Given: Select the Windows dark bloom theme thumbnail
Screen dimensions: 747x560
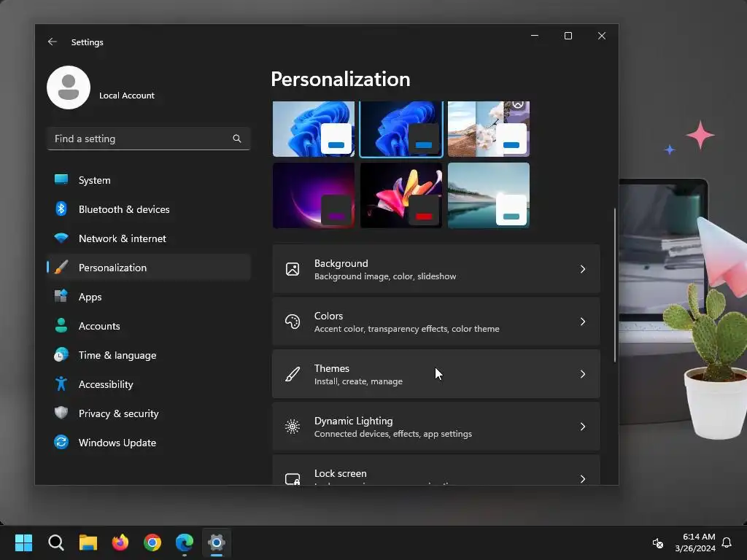Looking at the screenshot, I should pos(401,128).
